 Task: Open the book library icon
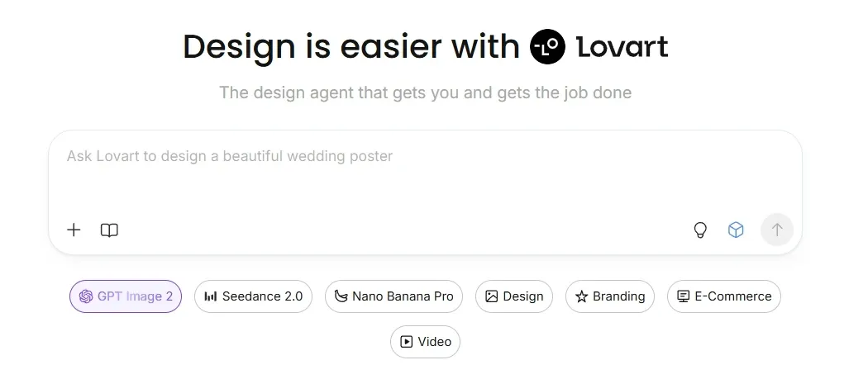pyautogui.click(x=110, y=230)
